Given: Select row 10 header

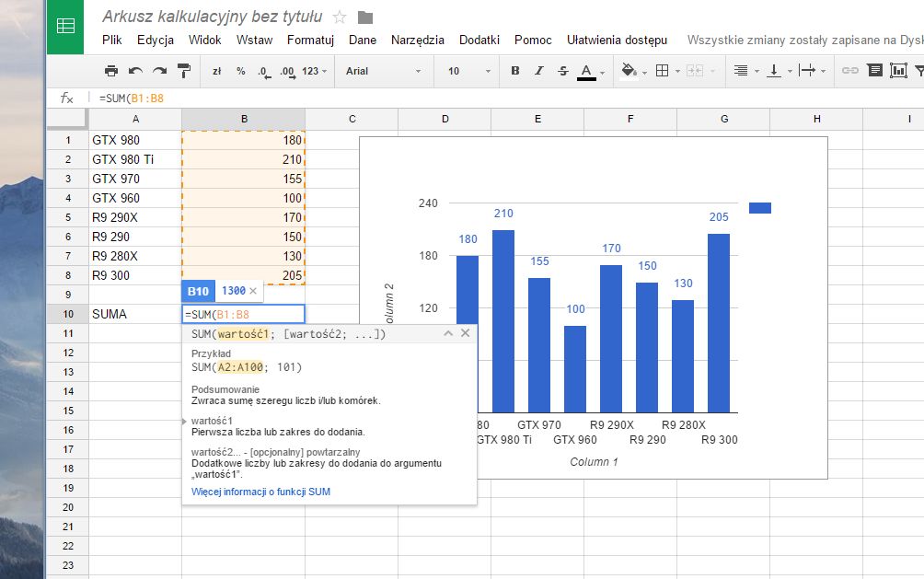Looking at the screenshot, I should point(68,314).
